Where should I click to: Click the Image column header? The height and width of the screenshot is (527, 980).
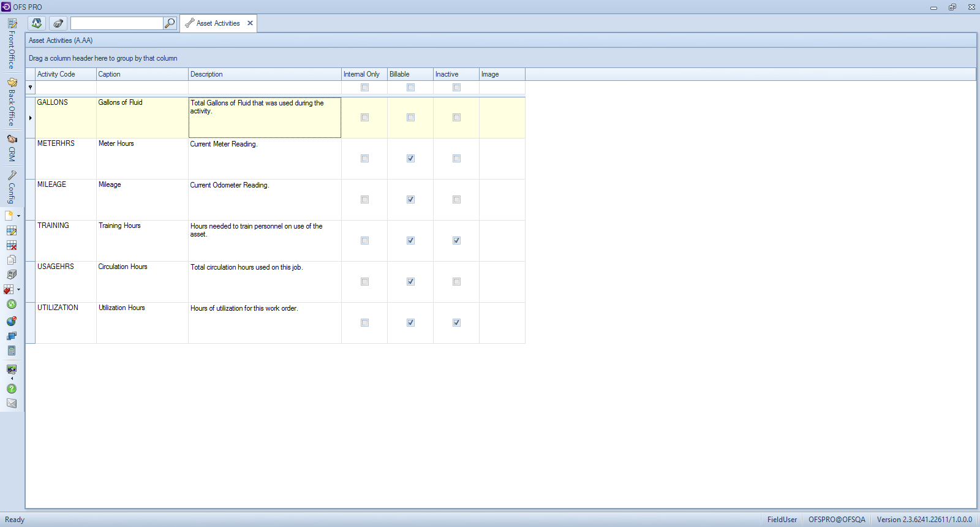(x=502, y=74)
